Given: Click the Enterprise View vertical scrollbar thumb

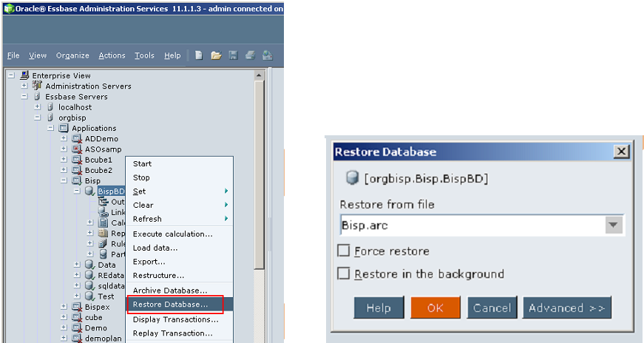Looking at the screenshot, I should (x=259, y=174).
